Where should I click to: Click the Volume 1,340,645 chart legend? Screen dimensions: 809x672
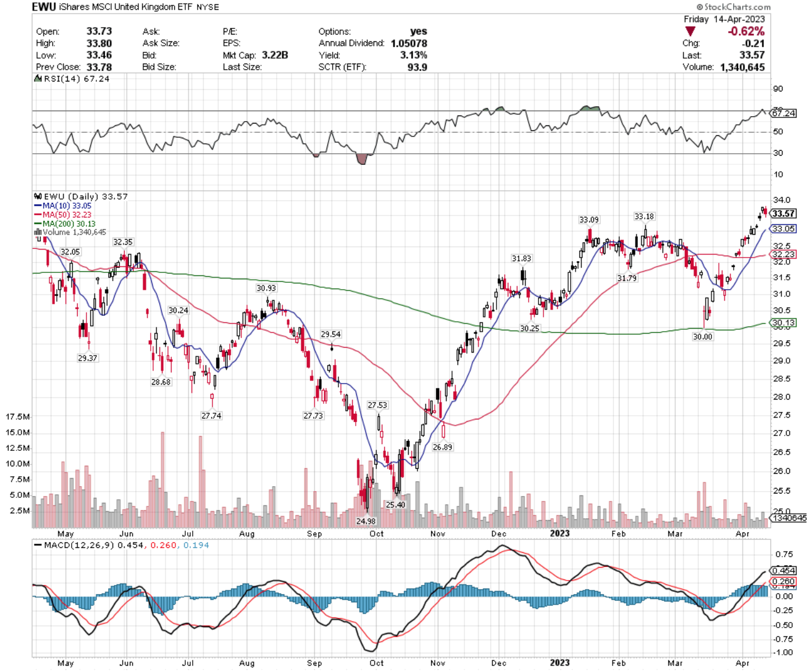pos(70,232)
